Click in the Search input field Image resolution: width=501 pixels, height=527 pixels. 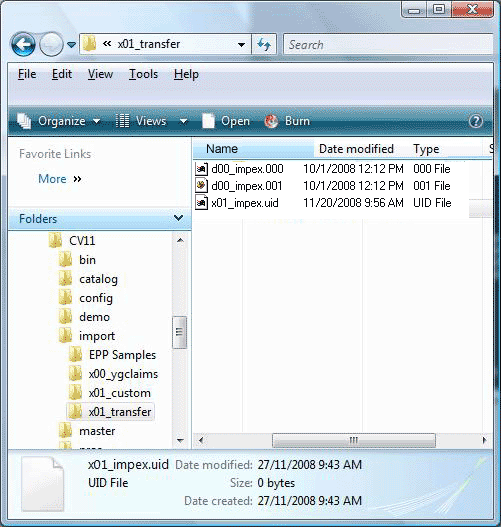click(x=388, y=44)
